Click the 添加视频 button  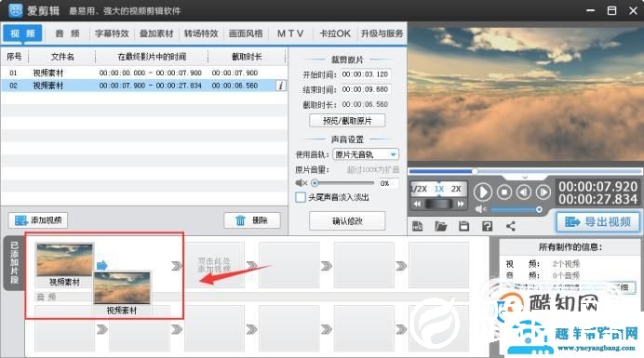click(38, 220)
